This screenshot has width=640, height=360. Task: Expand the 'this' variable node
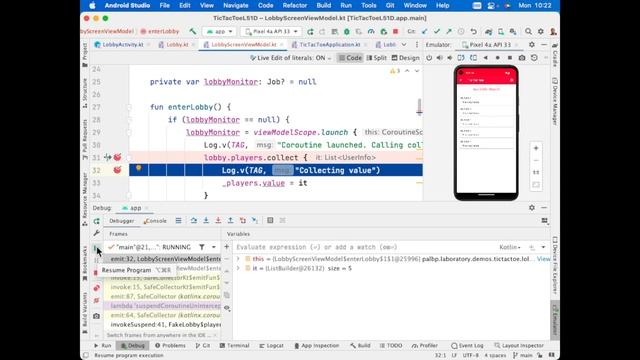coord(238,259)
